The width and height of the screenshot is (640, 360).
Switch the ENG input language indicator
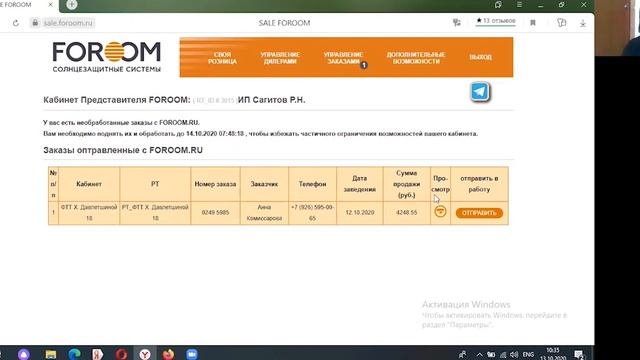[528, 354]
